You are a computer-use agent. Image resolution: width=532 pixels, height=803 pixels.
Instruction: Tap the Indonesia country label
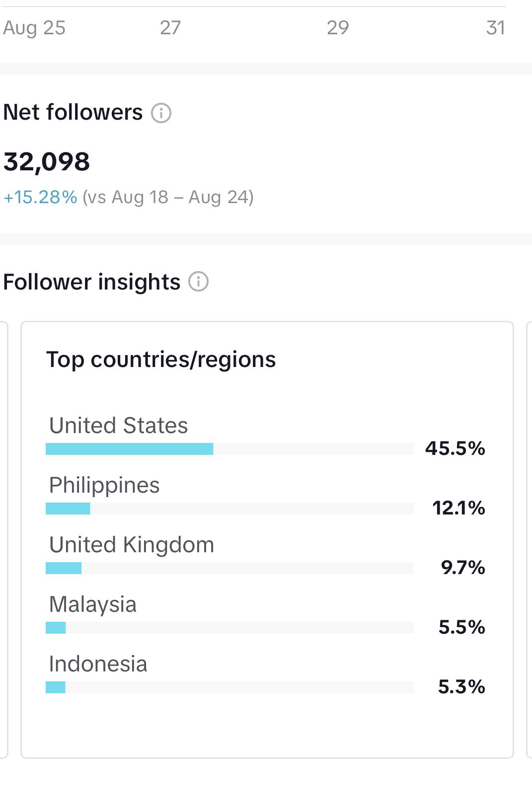tap(98, 663)
